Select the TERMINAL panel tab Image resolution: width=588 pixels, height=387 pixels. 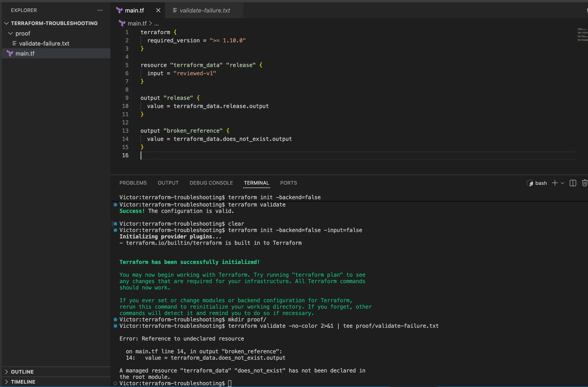(x=256, y=183)
